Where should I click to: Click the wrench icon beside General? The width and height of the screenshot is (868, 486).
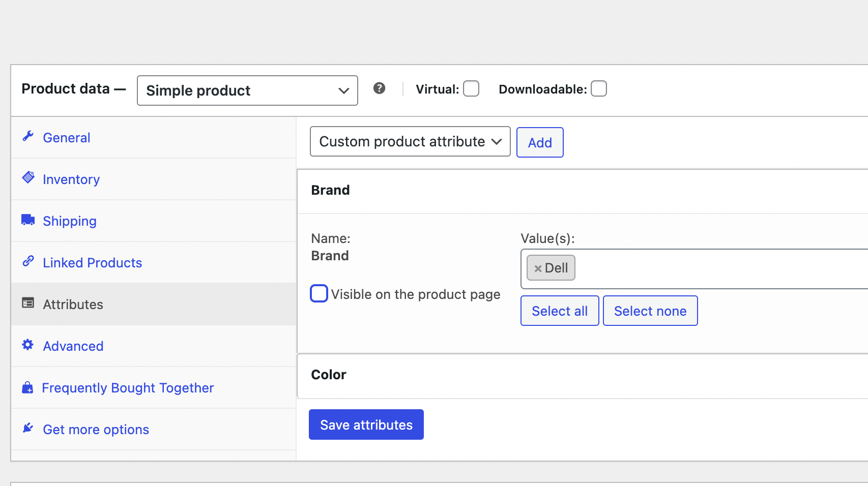click(x=28, y=136)
